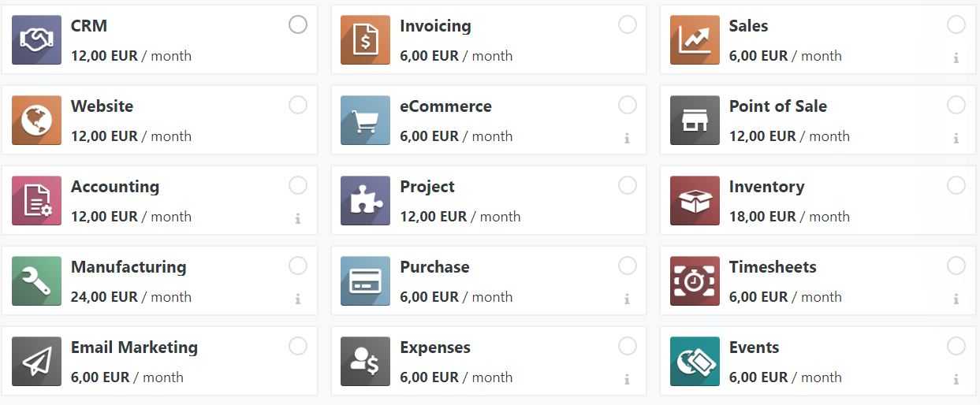
Task: Click the Project puzzle piece icon
Action: click(365, 200)
